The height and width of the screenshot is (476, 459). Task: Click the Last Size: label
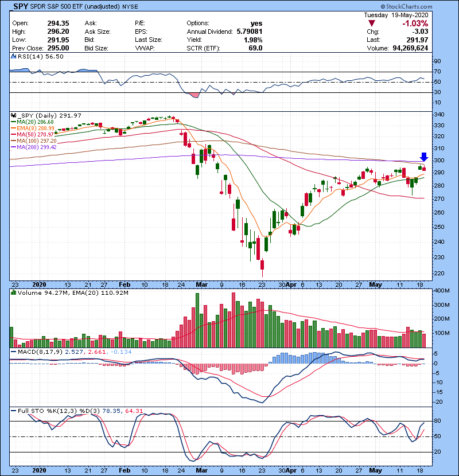[x=149, y=40]
